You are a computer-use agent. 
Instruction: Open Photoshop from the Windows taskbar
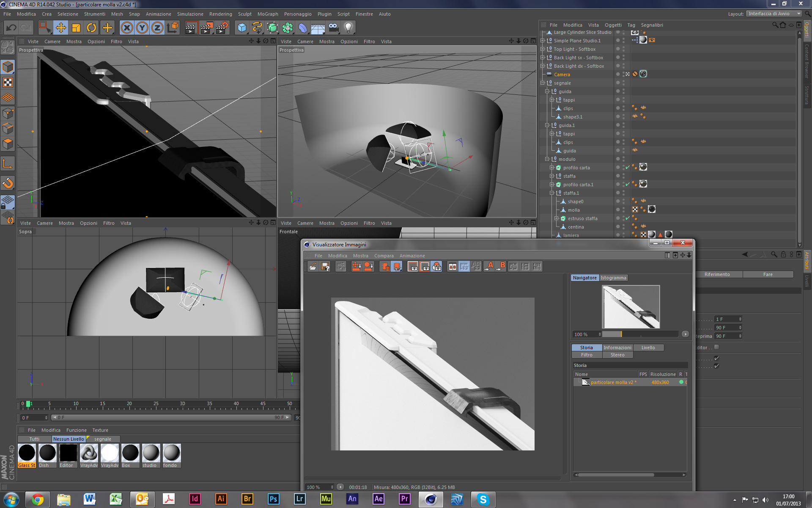[x=273, y=499]
